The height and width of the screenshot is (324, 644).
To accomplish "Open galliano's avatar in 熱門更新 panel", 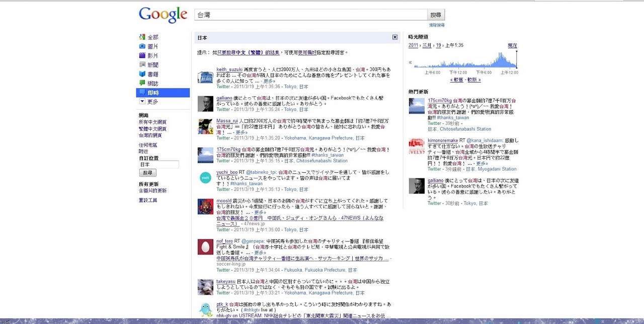I will point(417,186).
